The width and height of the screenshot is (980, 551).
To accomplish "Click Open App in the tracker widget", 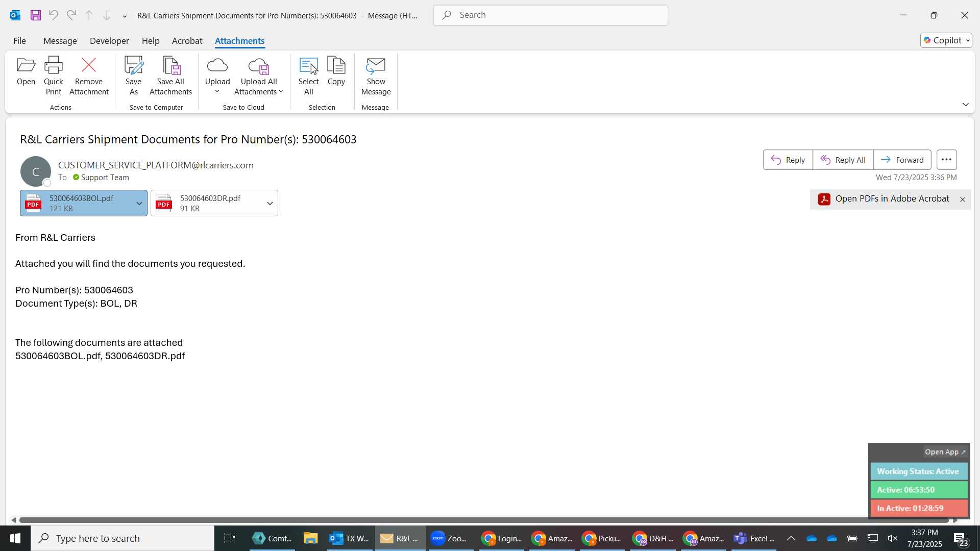I will pos(945,452).
